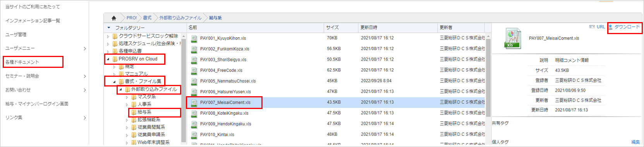Open インフォメーション記事一覧 in the sidebar
The width and height of the screenshot is (644, 147).
pos(33,21)
